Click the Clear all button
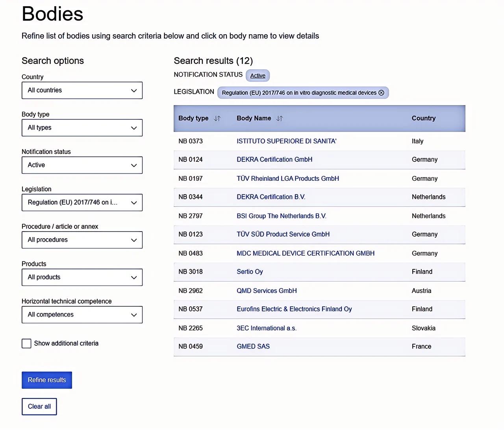Screen dimensions: 504x430 [39, 406]
